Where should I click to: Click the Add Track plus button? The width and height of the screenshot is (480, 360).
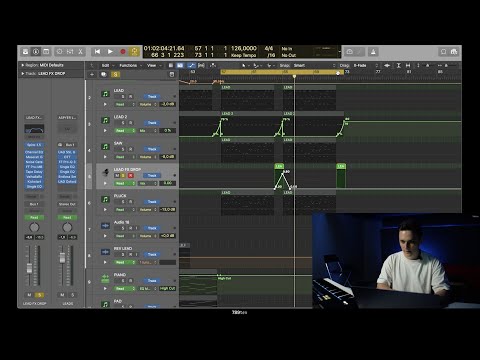92,74
